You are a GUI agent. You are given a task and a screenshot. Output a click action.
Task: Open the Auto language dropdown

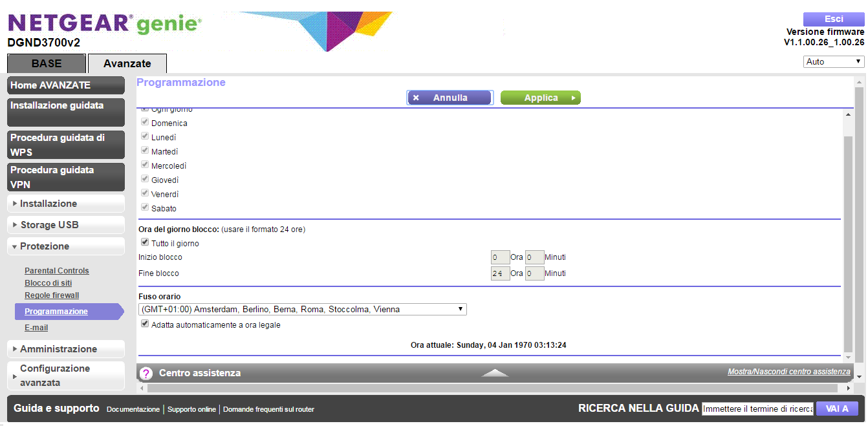832,61
